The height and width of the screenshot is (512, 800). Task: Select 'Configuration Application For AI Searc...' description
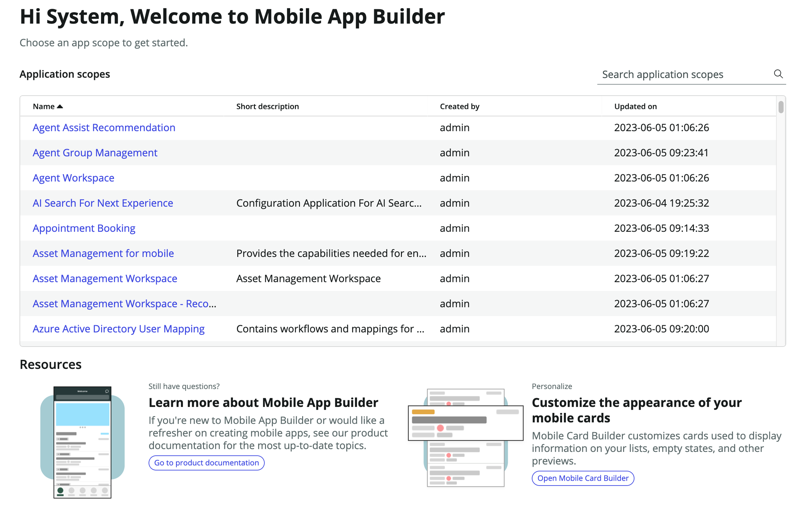click(x=329, y=203)
